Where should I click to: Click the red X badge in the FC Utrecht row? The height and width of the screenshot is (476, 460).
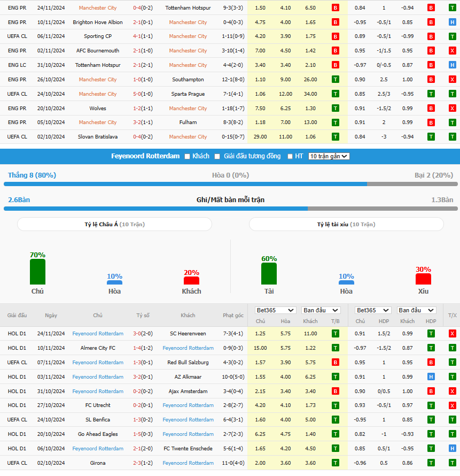[452, 405]
